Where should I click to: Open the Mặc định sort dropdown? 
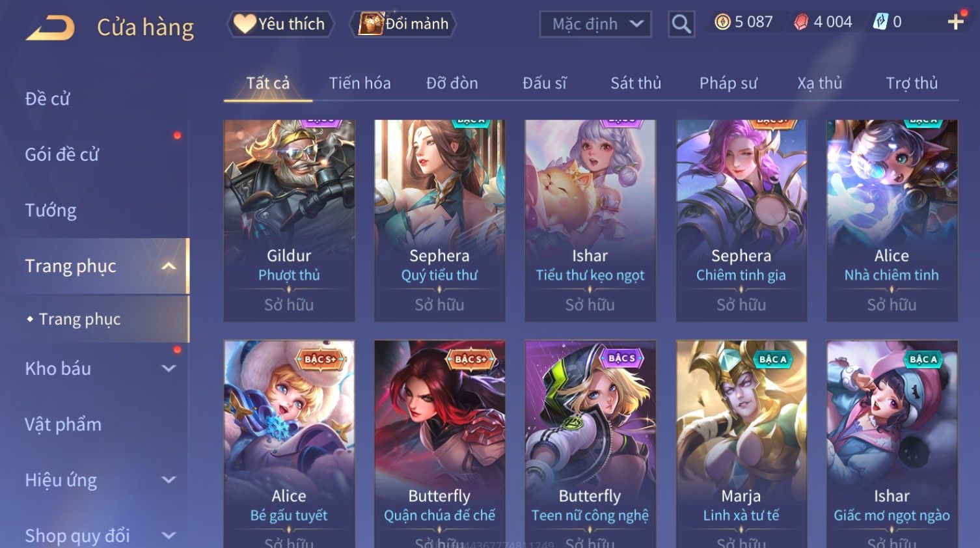[x=595, y=24]
